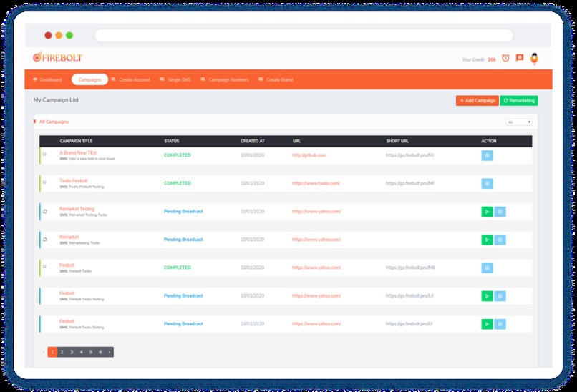Click the Add Campaign button
The height and width of the screenshot is (392, 577).
click(x=477, y=100)
